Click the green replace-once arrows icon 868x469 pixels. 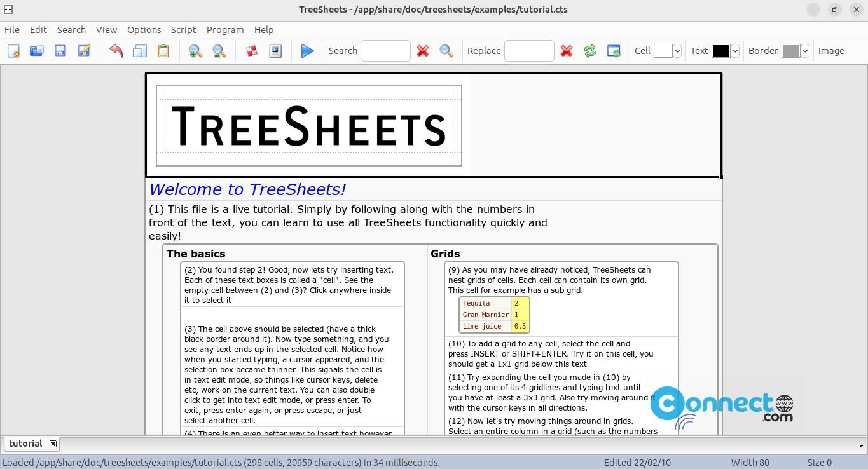click(x=590, y=51)
